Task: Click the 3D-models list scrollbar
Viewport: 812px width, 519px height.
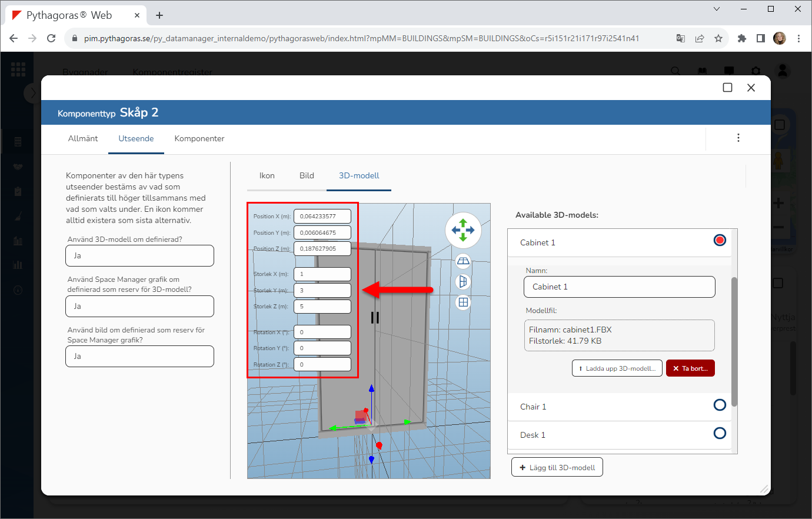Action: click(734, 341)
